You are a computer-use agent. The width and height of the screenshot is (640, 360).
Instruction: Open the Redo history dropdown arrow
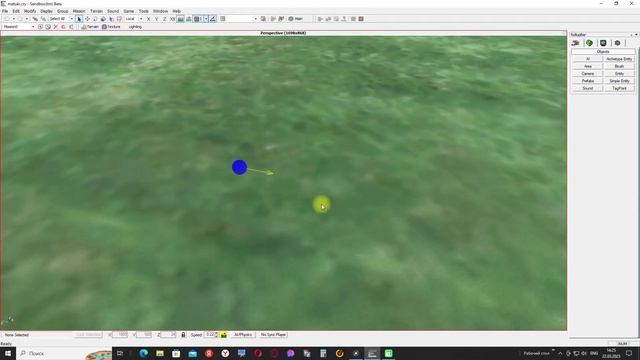[x=27, y=19]
